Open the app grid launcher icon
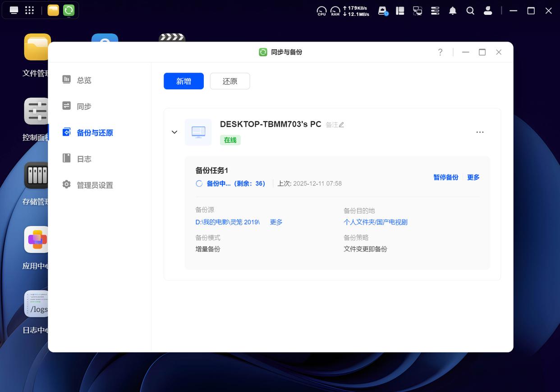The image size is (560, 392). [x=29, y=10]
